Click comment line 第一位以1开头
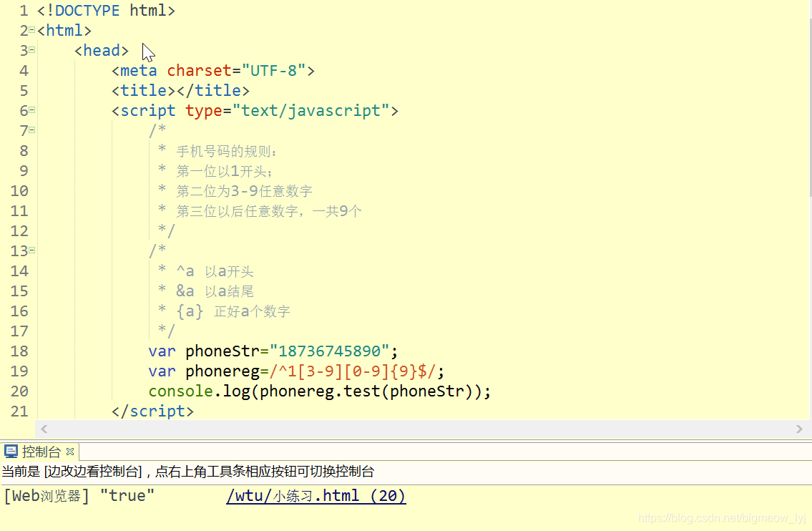The width and height of the screenshot is (812, 531). [221, 171]
